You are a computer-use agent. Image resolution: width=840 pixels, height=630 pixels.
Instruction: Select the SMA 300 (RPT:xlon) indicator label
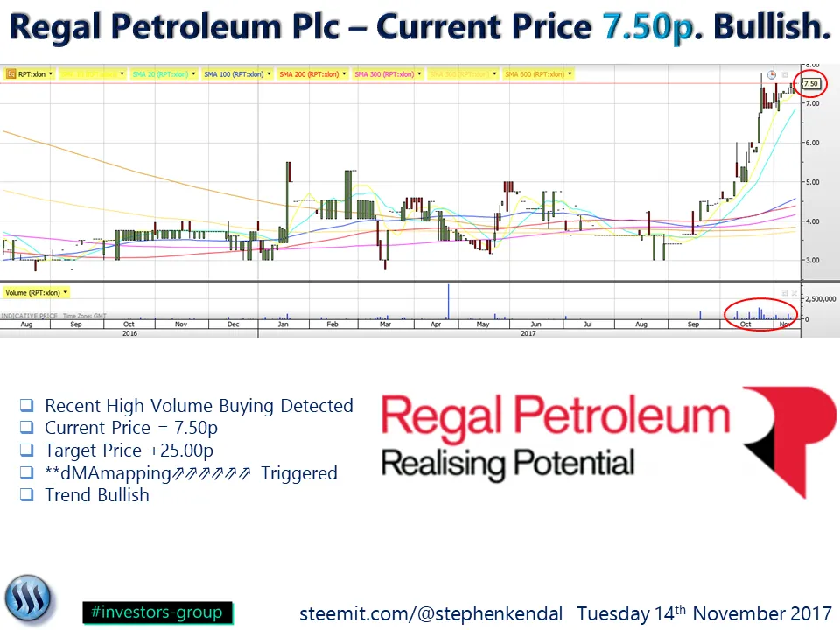click(384, 74)
